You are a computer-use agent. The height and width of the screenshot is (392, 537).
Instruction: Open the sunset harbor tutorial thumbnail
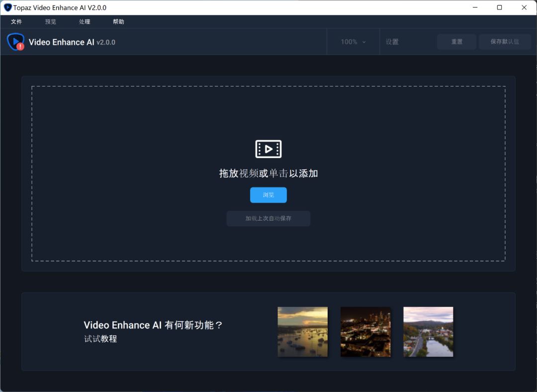point(303,332)
